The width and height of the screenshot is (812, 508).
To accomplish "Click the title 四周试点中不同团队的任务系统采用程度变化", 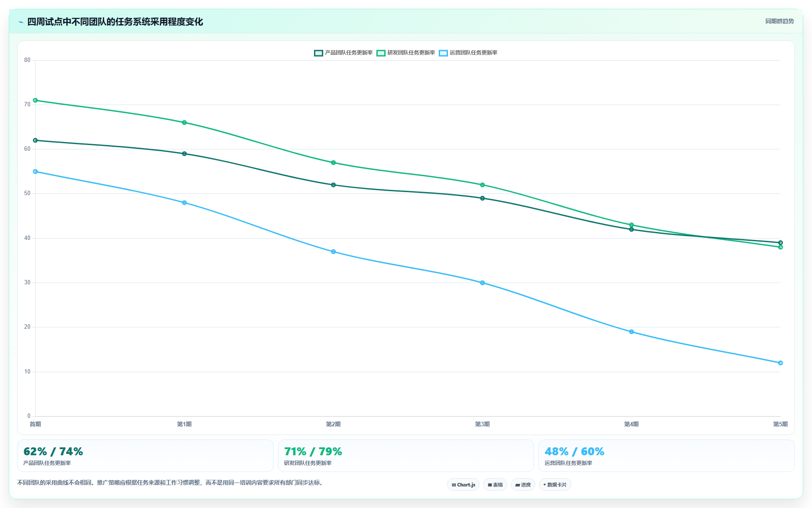I will 115,22.
